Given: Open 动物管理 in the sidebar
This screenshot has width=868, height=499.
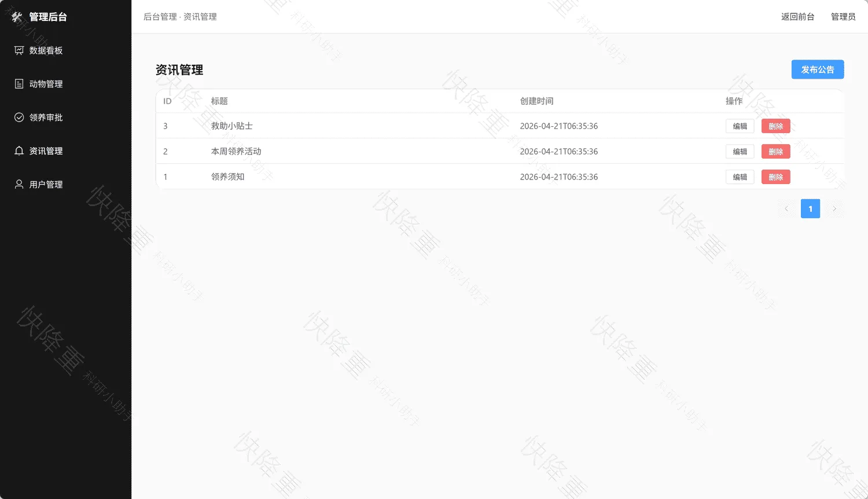Looking at the screenshot, I should 65,84.
